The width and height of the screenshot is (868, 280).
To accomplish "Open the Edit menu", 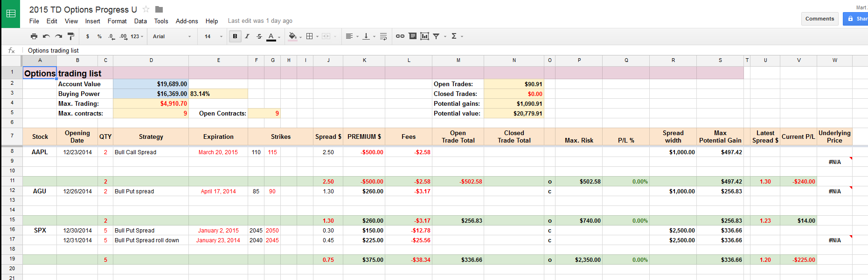I will pyautogui.click(x=52, y=21).
